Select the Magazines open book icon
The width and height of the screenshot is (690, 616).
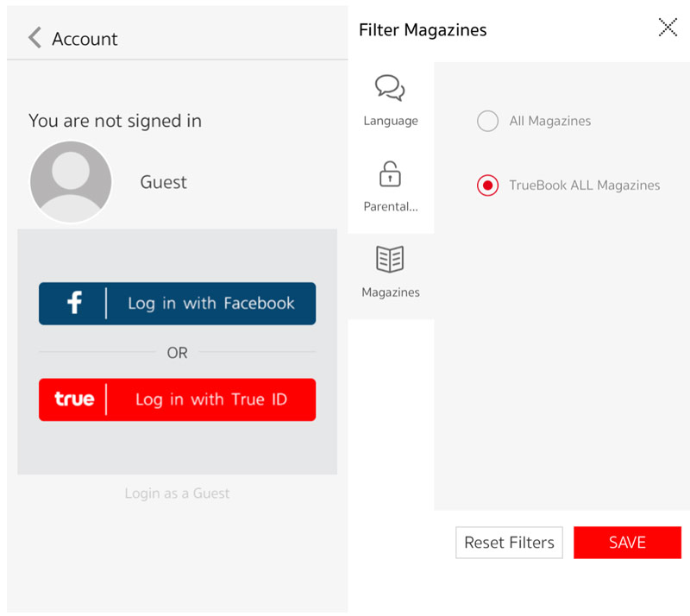coord(390,259)
